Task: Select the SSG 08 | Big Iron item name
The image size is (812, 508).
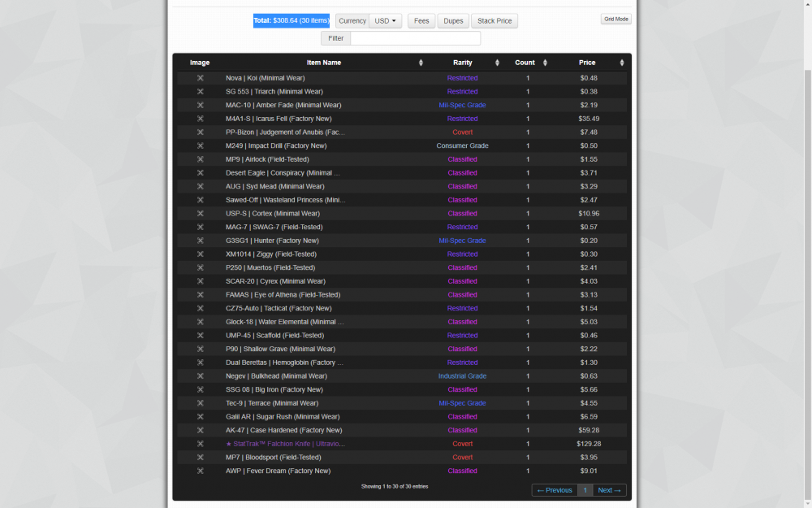Action: click(x=274, y=390)
